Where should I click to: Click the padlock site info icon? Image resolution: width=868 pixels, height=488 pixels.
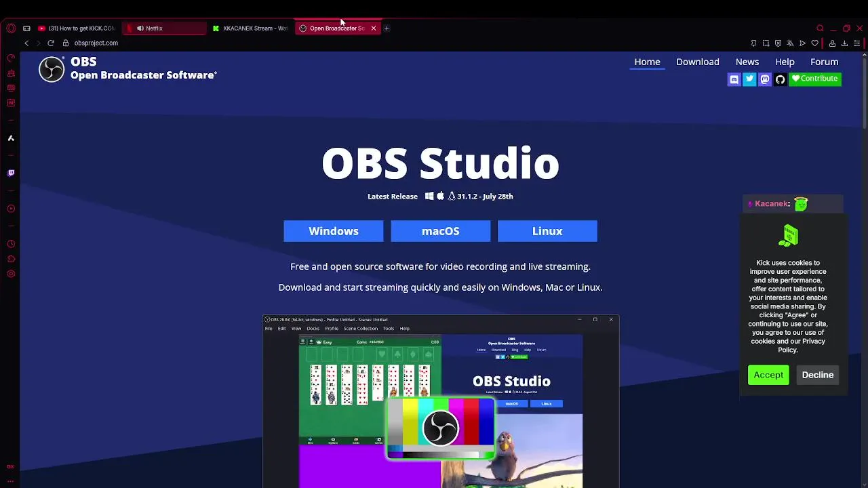point(66,43)
